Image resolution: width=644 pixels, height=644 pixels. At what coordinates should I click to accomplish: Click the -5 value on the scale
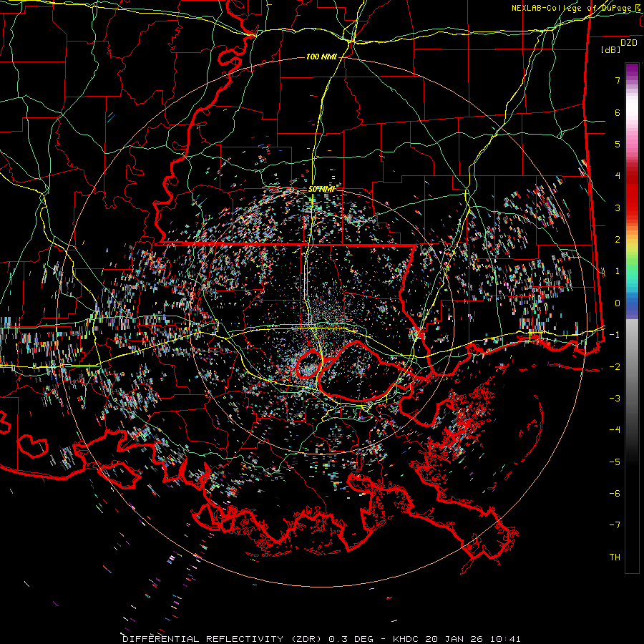(x=615, y=462)
